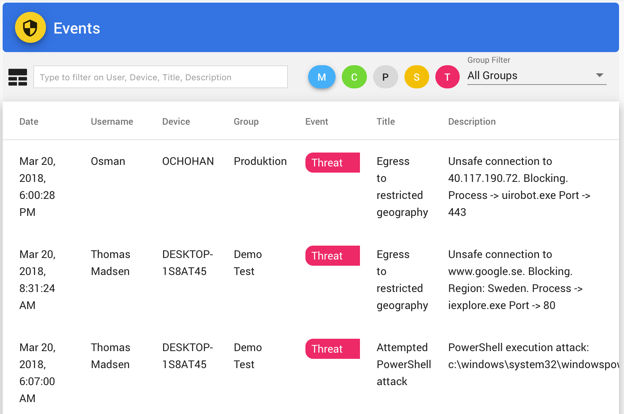The width and height of the screenshot is (624, 414).
Task: Click description mentioning 40.117.190.72
Action: tap(519, 187)
